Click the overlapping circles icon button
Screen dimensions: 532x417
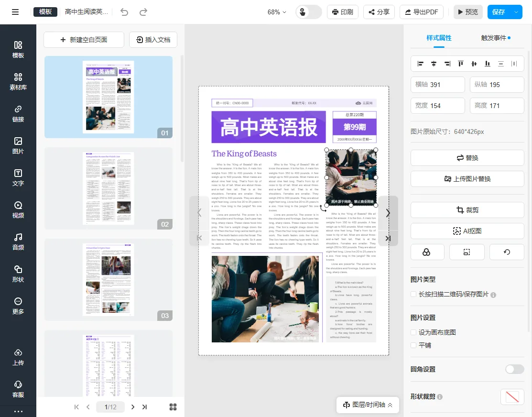point(427,252)
